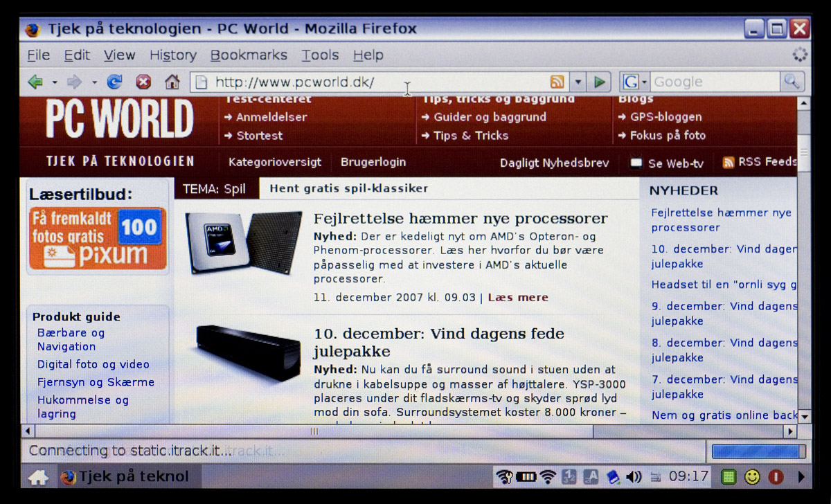Image resolution: width=831 pixels, height=504 pixels.
Task: Click the green Back arrow button
Action: pos(35,82)
